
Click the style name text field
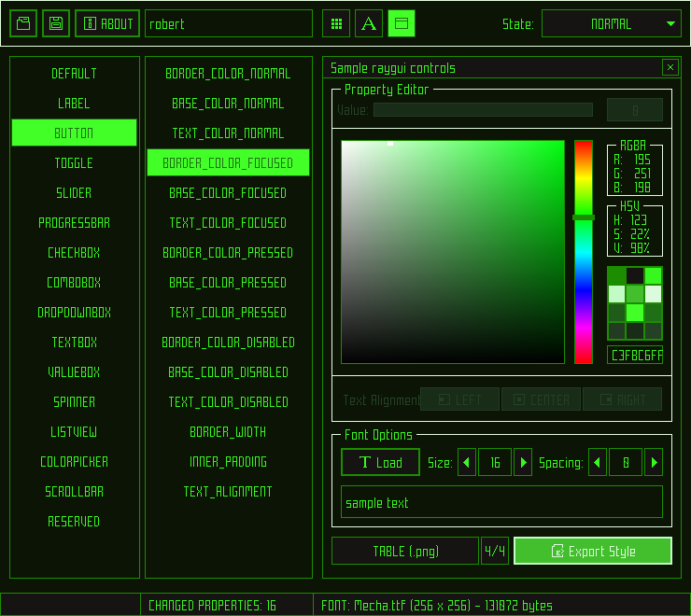tap(229, 24)
